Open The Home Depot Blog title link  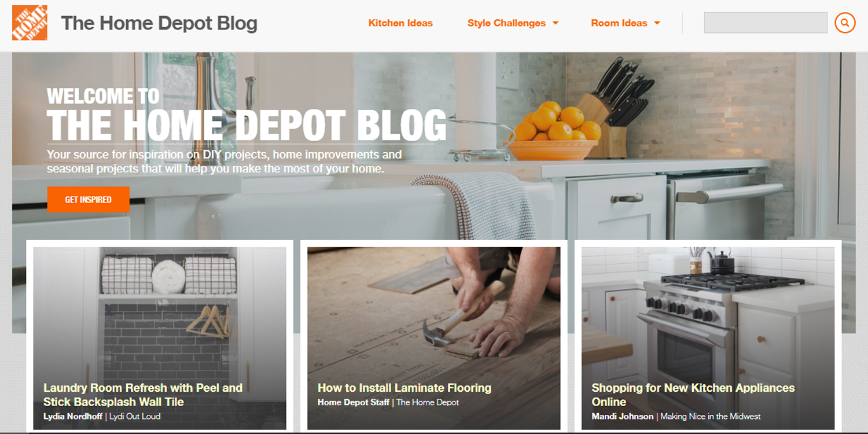[159, 23]
